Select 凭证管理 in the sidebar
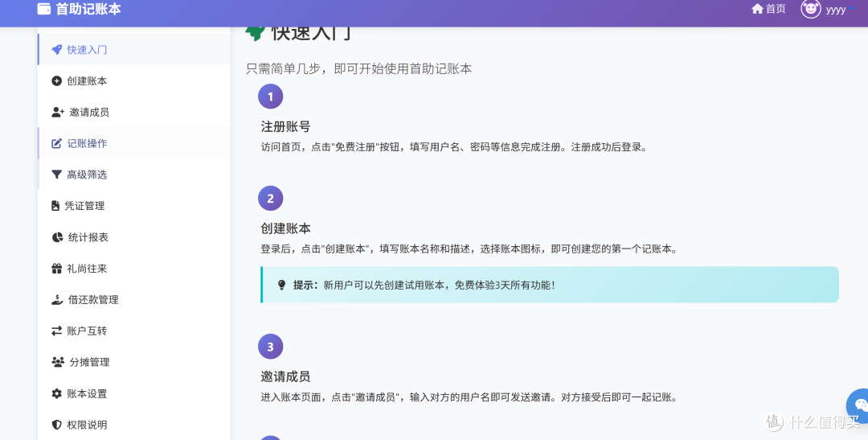 coord(134,206)
